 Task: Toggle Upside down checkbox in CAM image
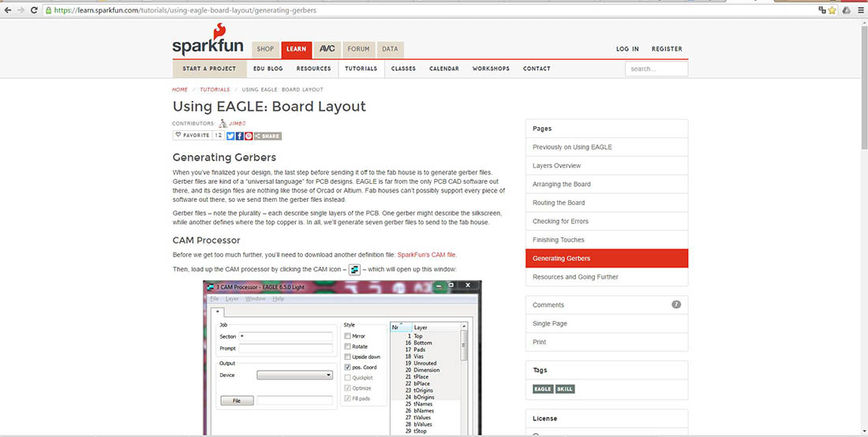pyautogui.click(x=348, y=357)
